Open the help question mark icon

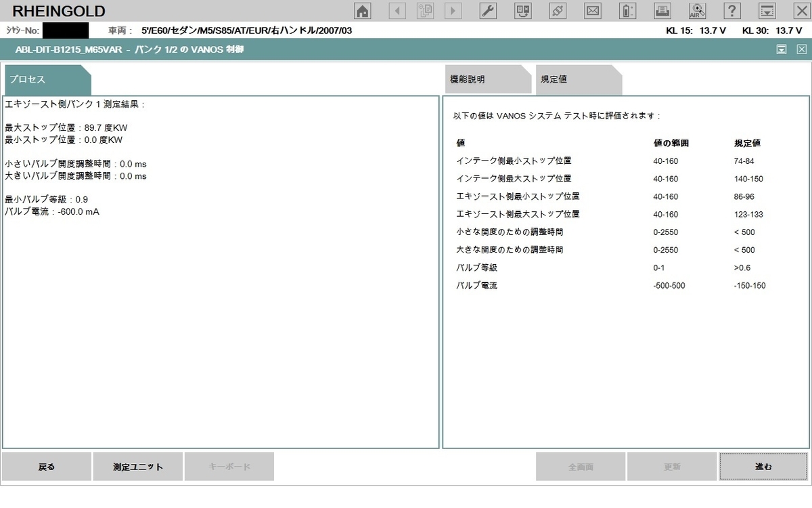732,11
